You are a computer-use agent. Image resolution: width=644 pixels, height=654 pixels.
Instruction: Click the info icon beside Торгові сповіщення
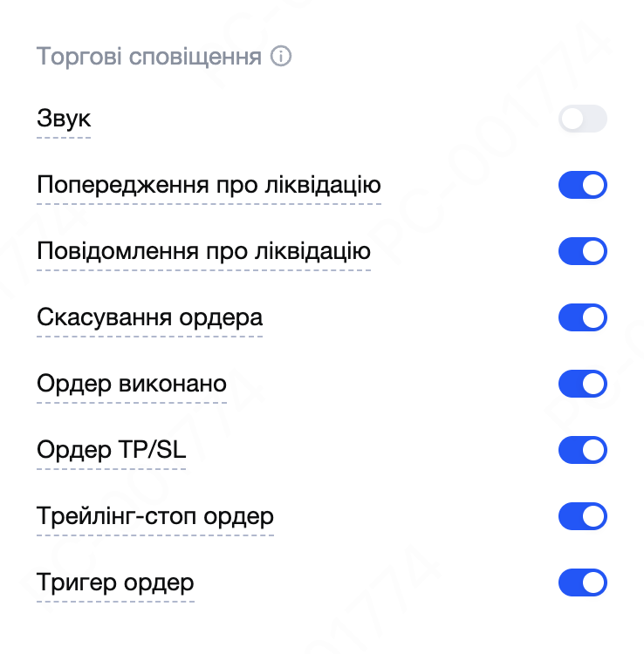coord(281,58)
